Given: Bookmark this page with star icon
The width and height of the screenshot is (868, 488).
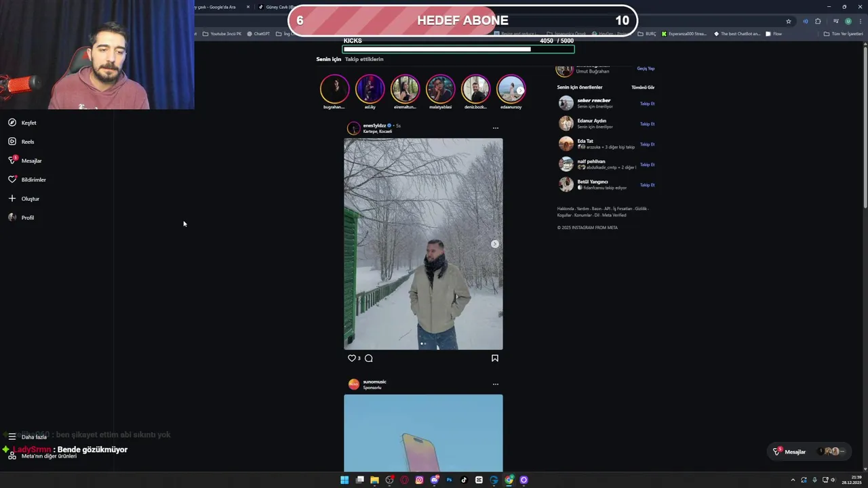Looking at the screenshot, I should [789, 21].
